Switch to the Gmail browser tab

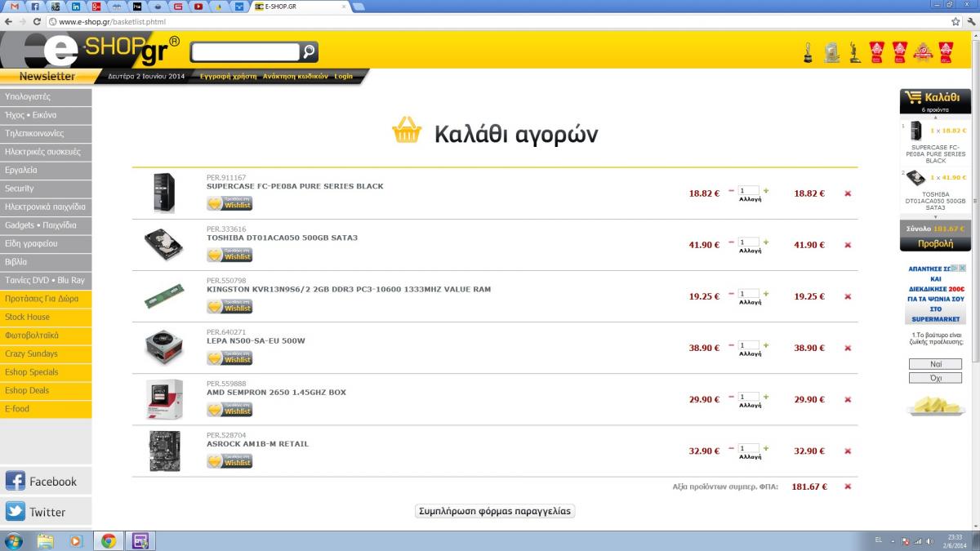point(14,6)
